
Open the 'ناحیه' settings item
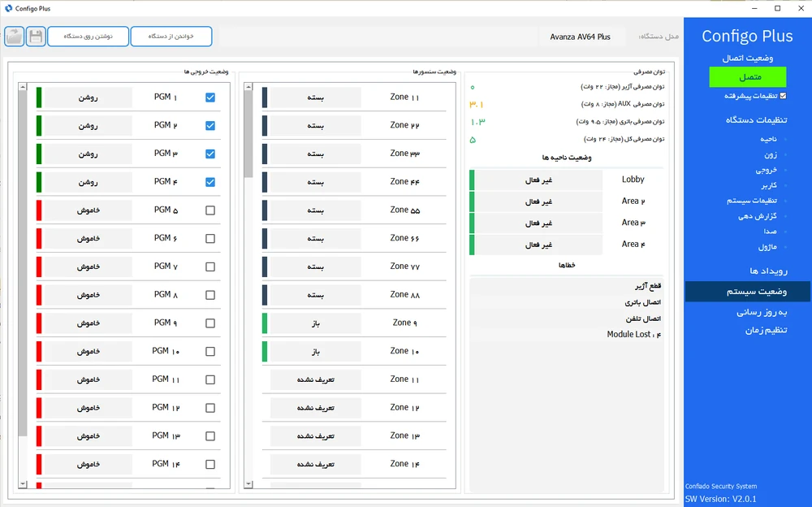[768, 140]
